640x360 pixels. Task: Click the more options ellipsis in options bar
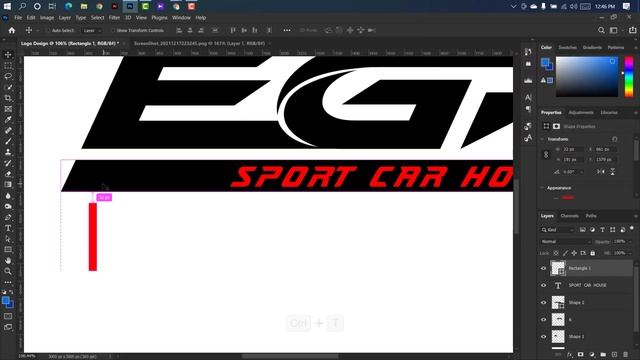pyautogui.click(x=287, y=30)
